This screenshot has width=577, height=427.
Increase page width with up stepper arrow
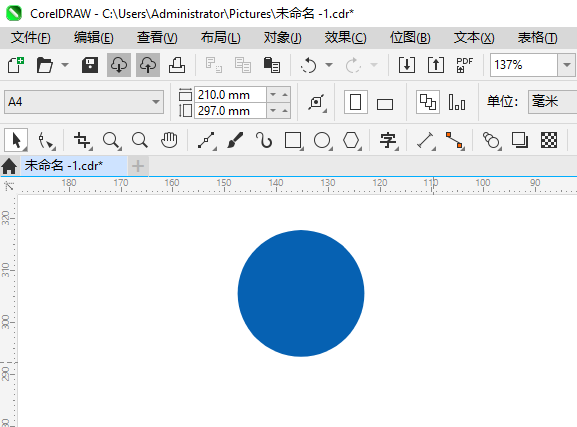click(x=285, y=95)
